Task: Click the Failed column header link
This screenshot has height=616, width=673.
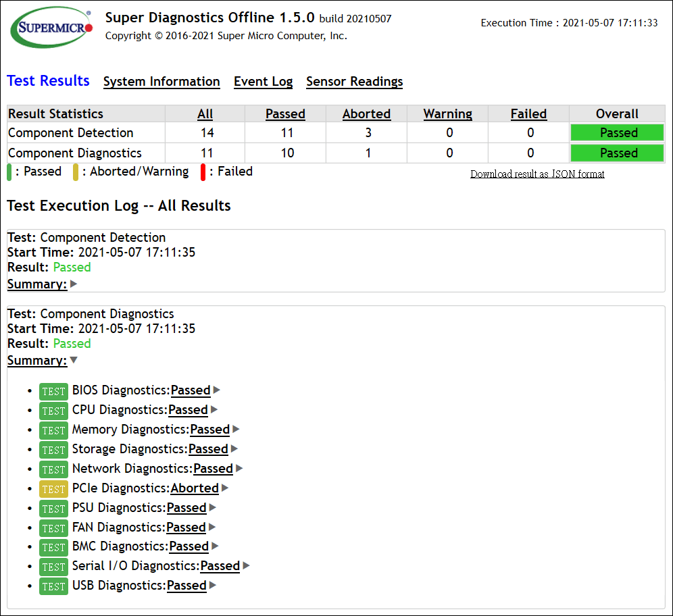Action: point(528,114)
